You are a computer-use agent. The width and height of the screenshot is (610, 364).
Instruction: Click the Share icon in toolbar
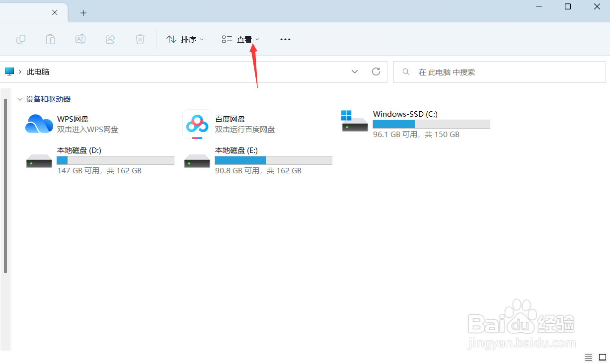pos(110,39)
